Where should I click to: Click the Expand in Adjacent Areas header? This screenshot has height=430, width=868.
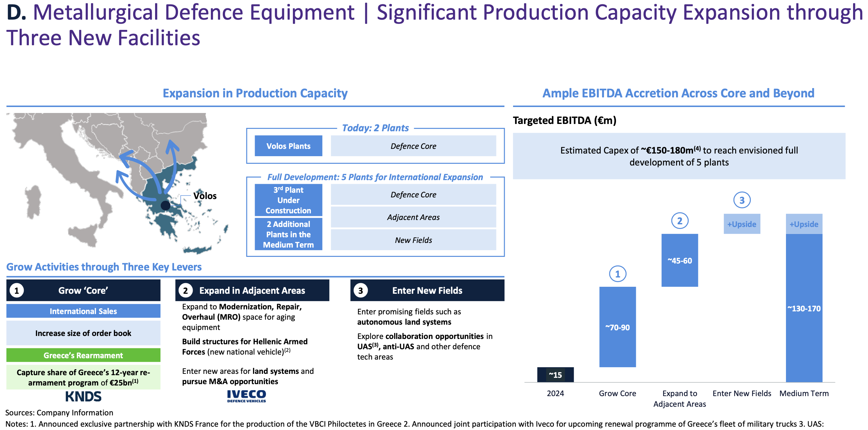[252, 290]
